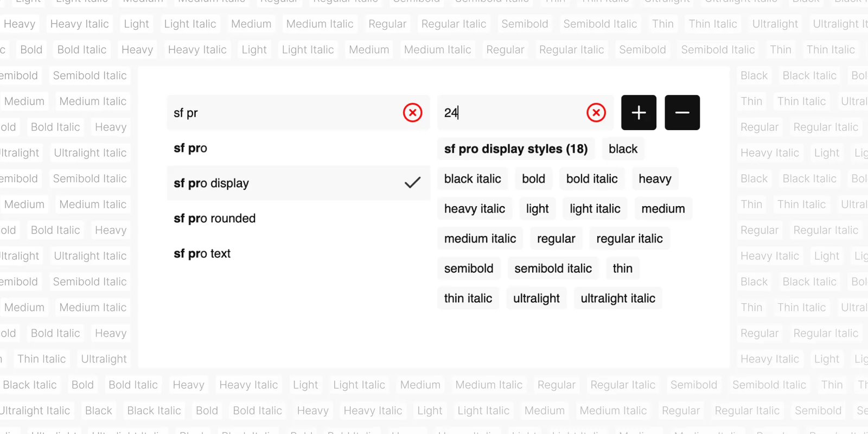This screenshot has height=434, width=868.
Task: Clear the font search field
Action: (x=412, y=113)
